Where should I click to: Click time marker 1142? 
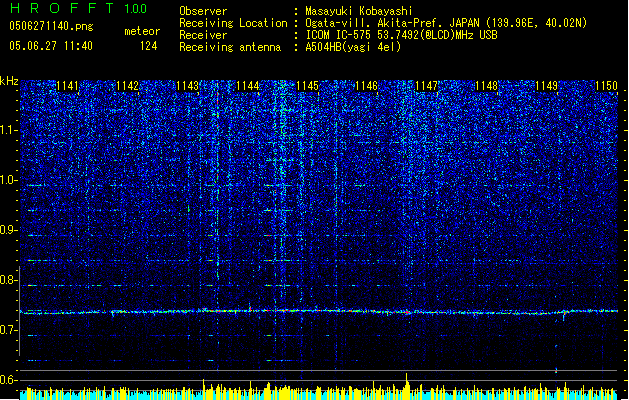click(127, 86)
